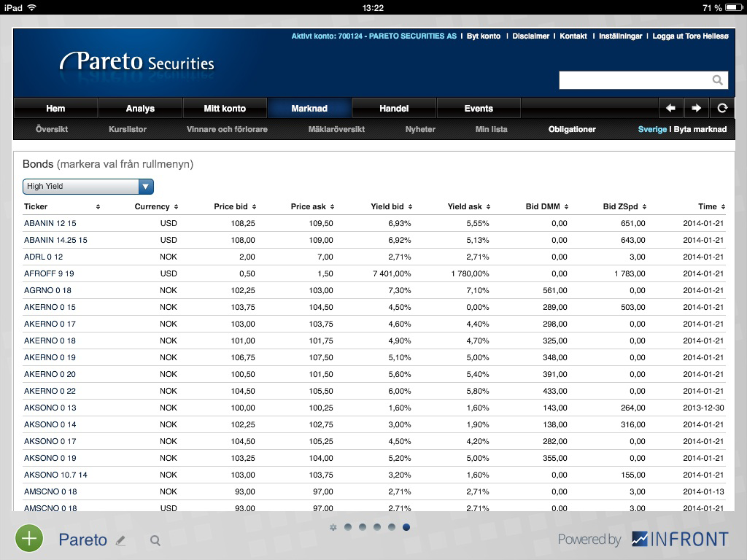
Task: Sort by Time column
Action: [x=723, y=206]
